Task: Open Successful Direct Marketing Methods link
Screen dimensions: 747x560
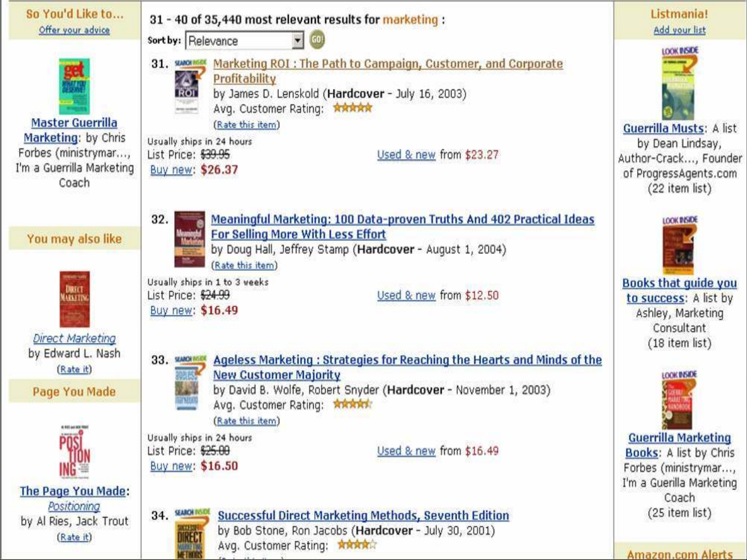Action: (363, 516)
